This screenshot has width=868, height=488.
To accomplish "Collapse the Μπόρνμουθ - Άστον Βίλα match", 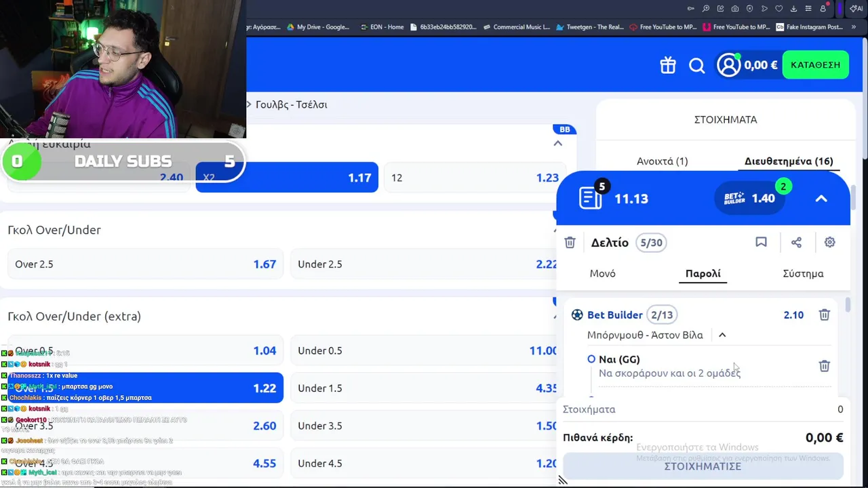I will (722, 335).
